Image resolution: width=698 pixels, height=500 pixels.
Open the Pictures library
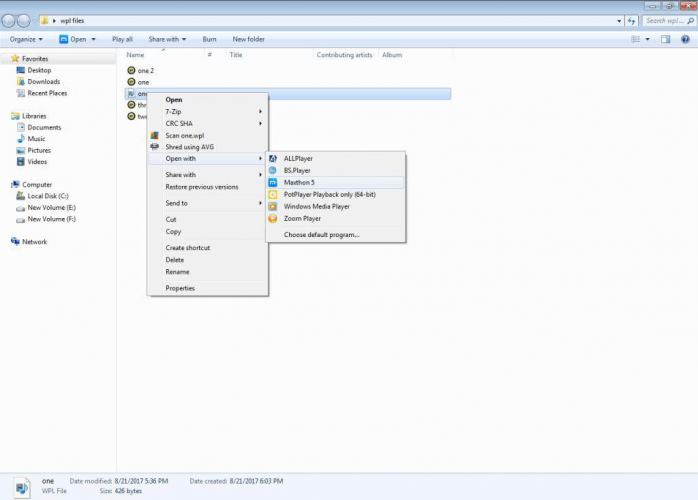click(x=39, y=150)
